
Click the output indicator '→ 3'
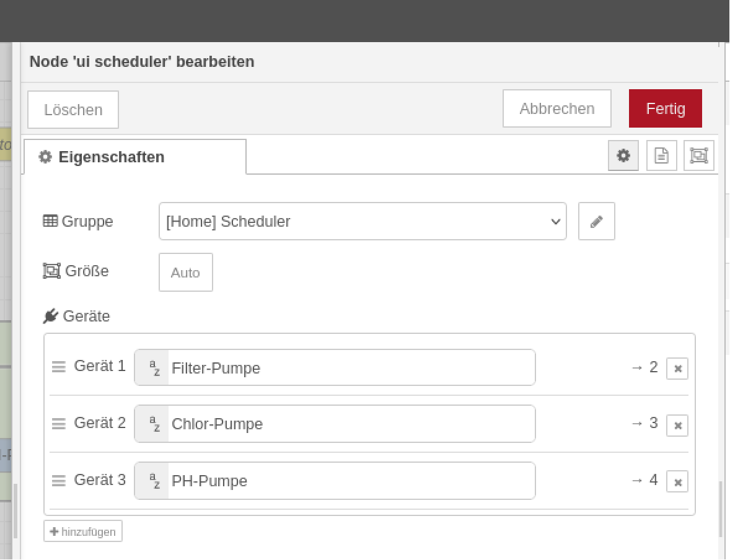coord(645,423)
